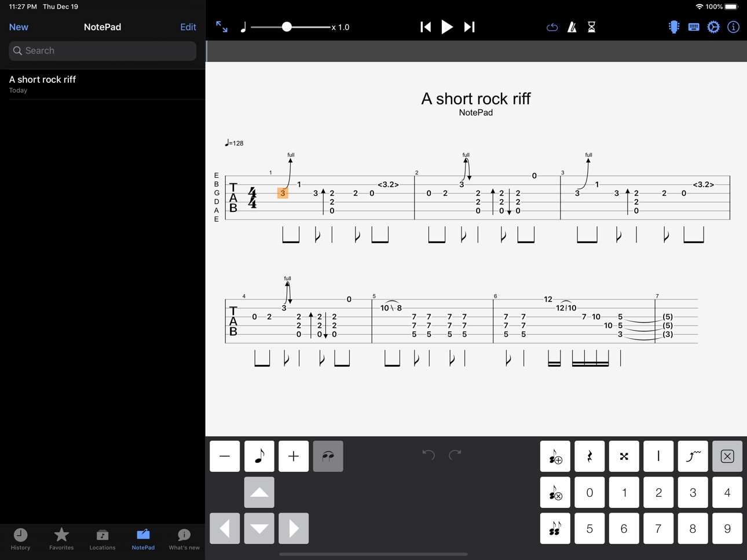Move cursor up one string
747x560 pixels.
(x=259, y=492)
